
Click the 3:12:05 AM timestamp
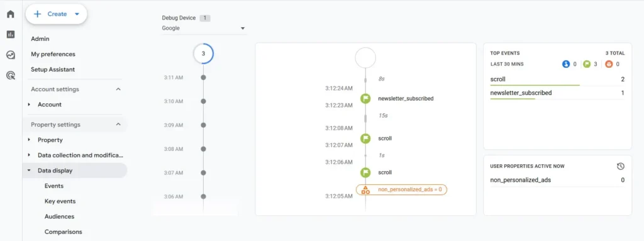338,196
